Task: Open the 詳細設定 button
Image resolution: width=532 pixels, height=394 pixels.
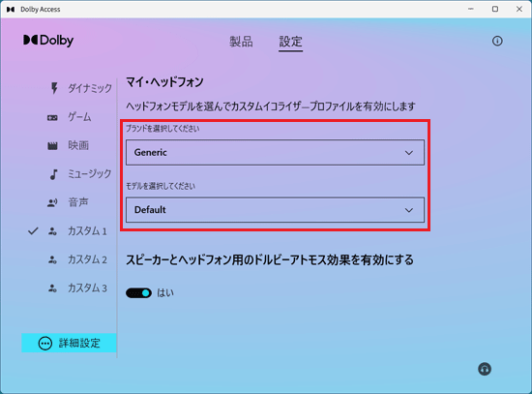Action: pyautogui.click(x=69, y=343)
